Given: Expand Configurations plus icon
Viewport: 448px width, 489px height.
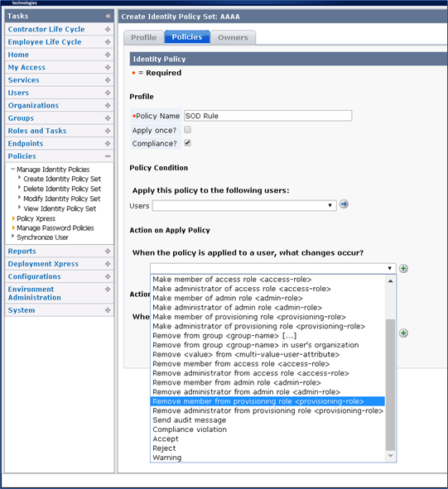Looking at the screenshot, I should tap(108, 276).
